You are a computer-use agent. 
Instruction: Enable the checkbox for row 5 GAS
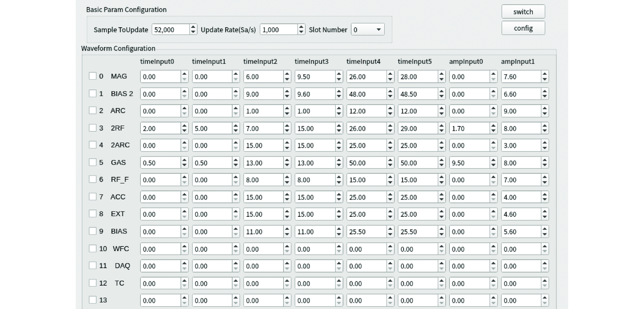pyautogui.click(x=93, y=162)
